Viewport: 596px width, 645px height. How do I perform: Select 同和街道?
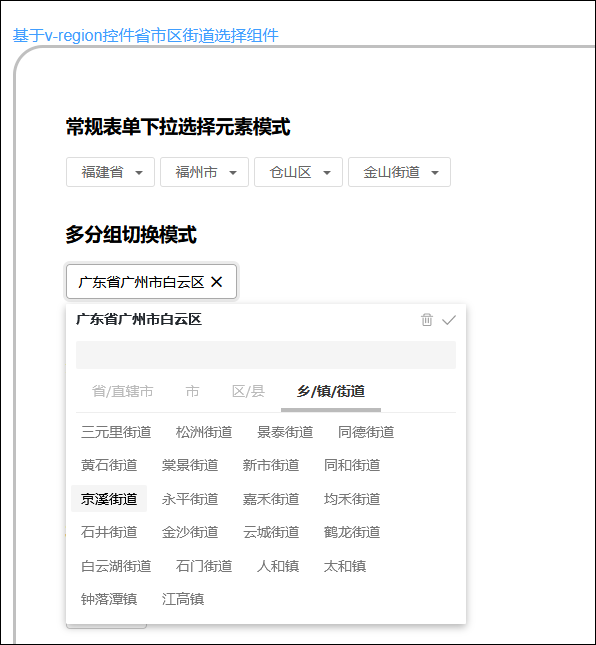352,465
